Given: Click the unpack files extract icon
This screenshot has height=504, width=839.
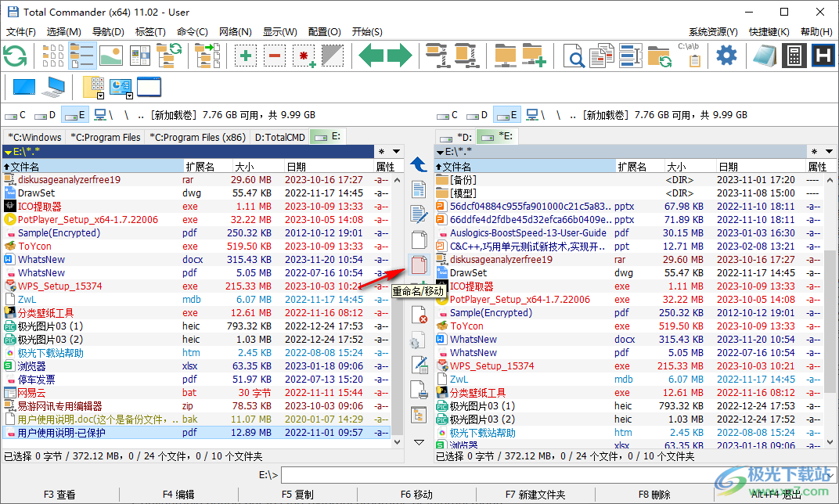Looking at the screenshot, I should tap(466, 56).
